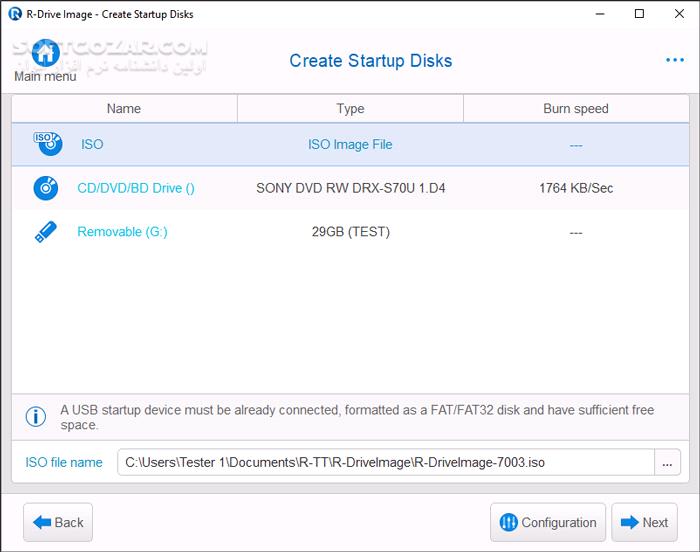The height and width of the screenshot is (552, 700).
Task: Click the ISO file name label
Action: click(x=64, y=462)
